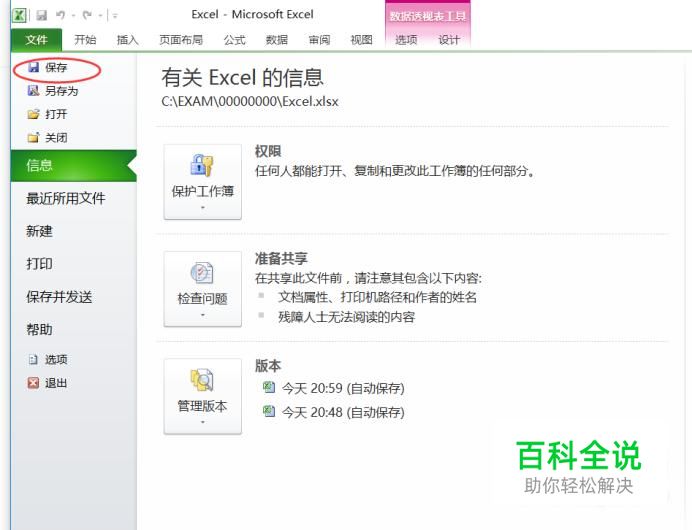
Task: Open the 文件 tab
Action: click(x=36, y=40)
